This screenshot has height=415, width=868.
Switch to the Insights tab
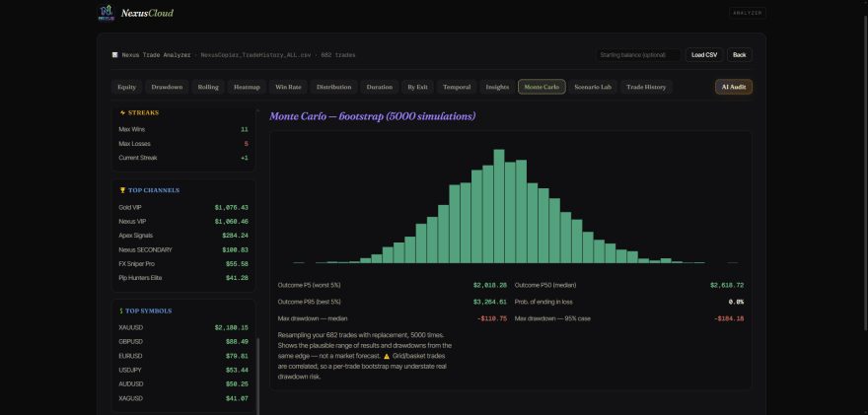497,87
